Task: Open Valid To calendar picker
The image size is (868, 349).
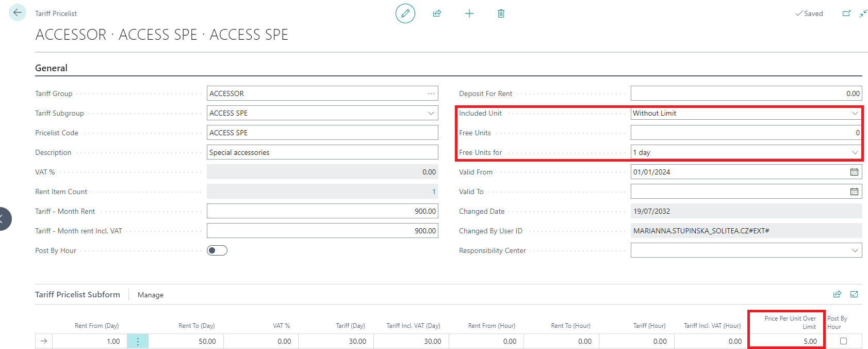Action: coord(854,192)
